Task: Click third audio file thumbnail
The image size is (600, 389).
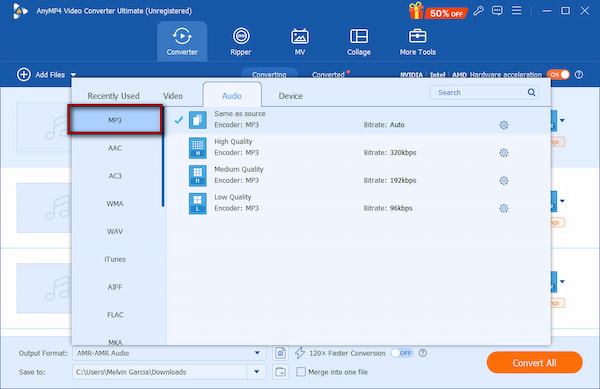Action: [44, 288]
